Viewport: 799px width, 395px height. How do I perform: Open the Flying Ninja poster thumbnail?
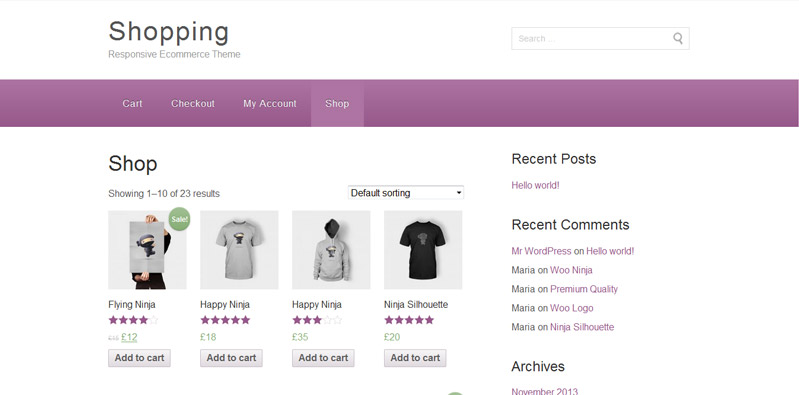pyautogui.click(x=147, y=250)
